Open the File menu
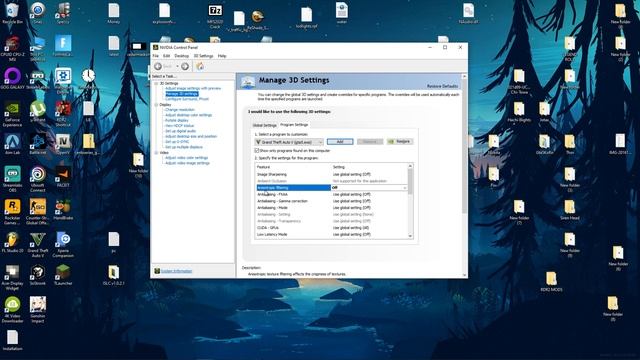The height and width of the screenshot is (360, 640). [x=156, y=56]
